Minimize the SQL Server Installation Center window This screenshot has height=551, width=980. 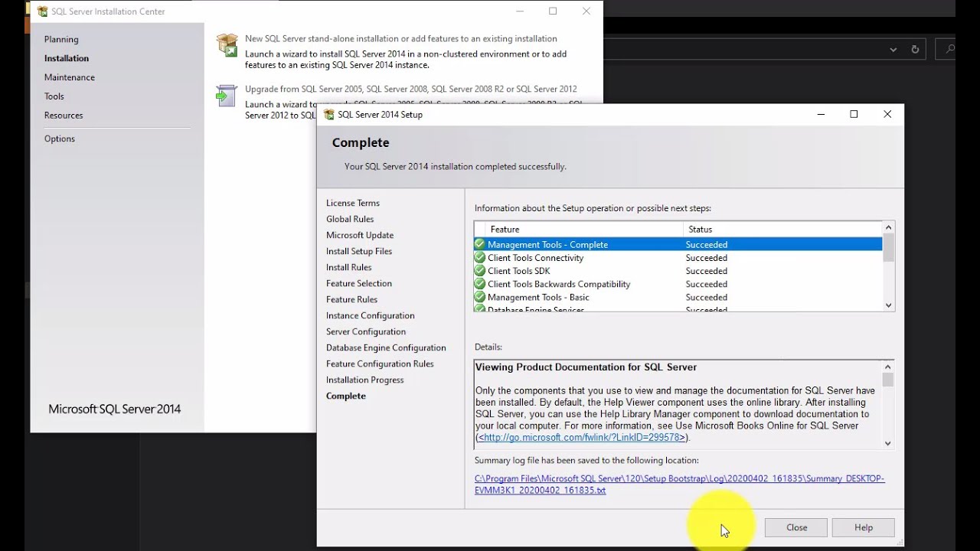pos(520,11)
